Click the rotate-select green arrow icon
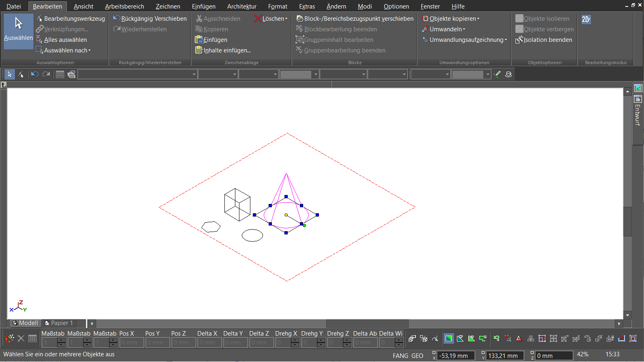Viewport: 644px width, 362px height. (x=496, y=338)
